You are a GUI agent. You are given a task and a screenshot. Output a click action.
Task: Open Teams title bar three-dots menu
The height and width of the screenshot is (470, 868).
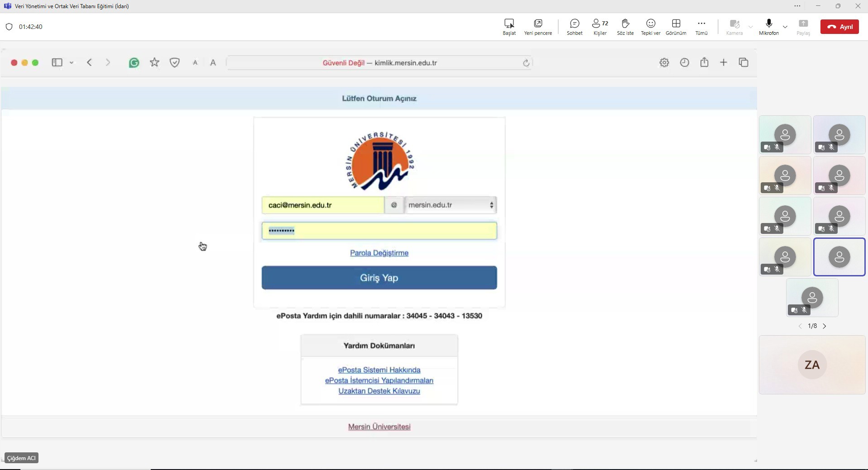coord(797,6)
